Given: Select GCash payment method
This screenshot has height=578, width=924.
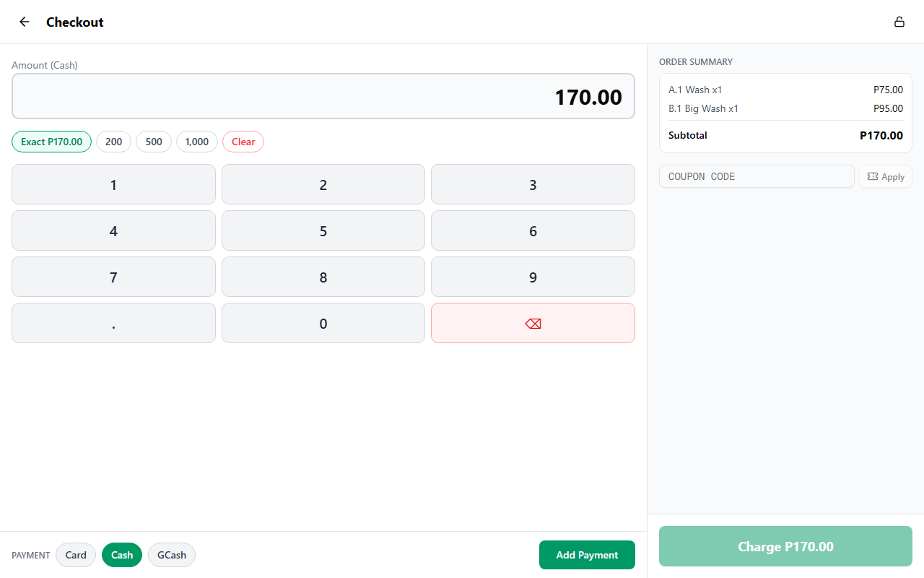Looking at the screenshot, I should click(x=172, y=555).
